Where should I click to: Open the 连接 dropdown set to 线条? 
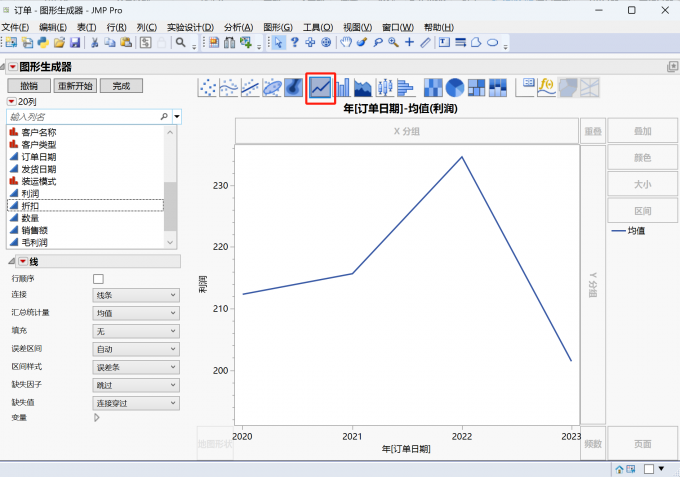(x=136, y=295)
